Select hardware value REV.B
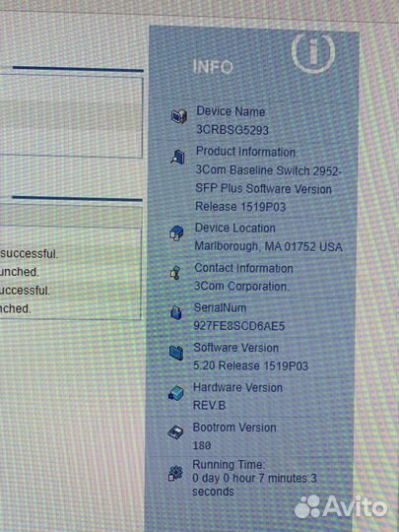 [x=209, y=406]
